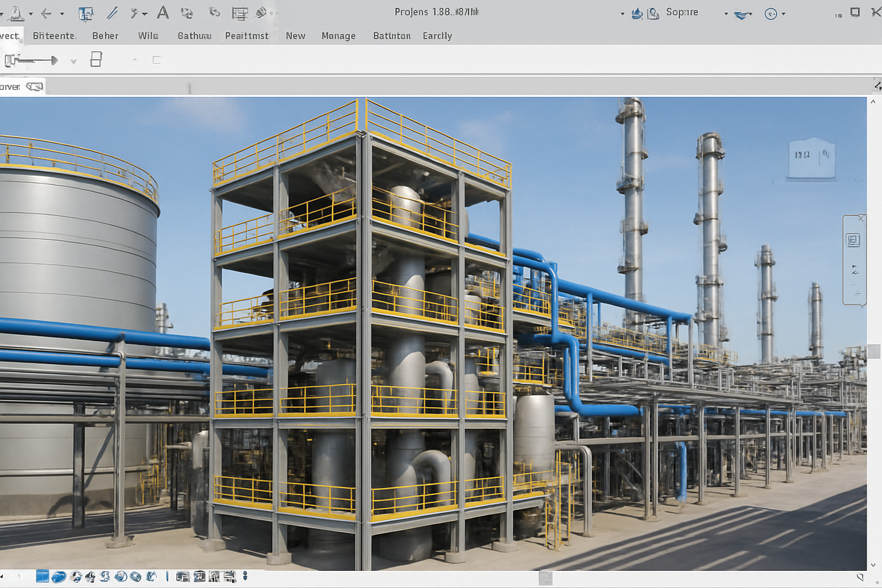Select the Batinton ribbon tab
The height and width of the screenshot is (588, 882).
(392, 36)
